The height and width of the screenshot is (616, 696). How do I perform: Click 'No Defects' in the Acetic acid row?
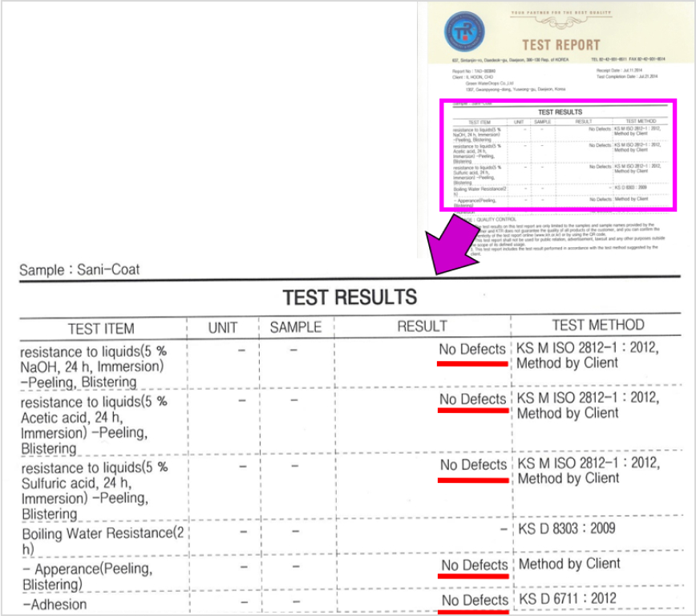click(x=473, y=399)
